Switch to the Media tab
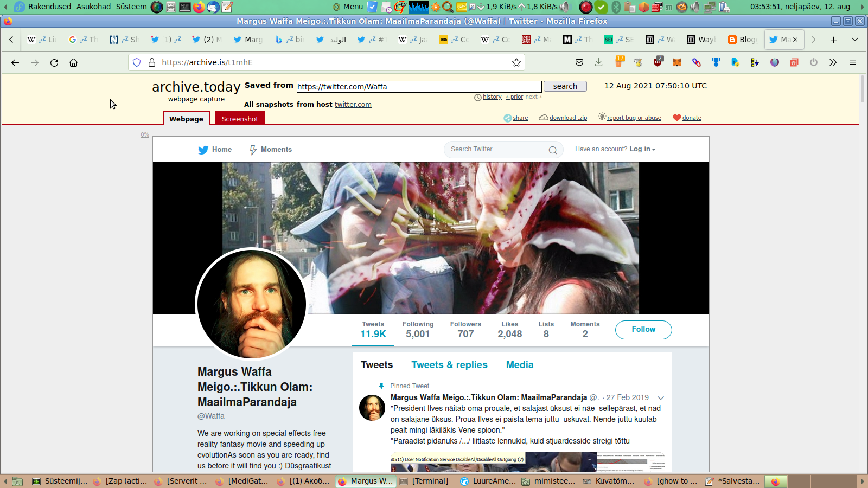Screen dimensions: 868x488 coord(520,365)
